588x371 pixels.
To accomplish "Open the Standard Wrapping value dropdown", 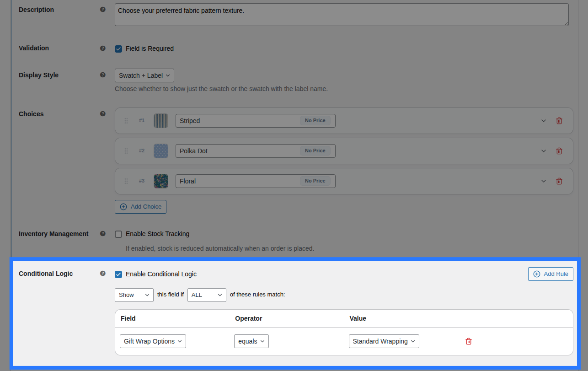I will (384, 341).
